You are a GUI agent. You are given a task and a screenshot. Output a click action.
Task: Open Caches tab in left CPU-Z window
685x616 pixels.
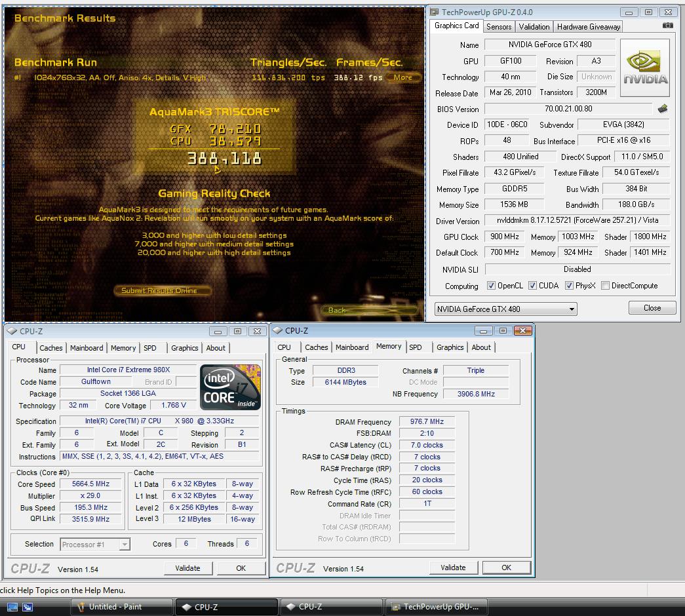pyautogui.click(x=50, y=348)
